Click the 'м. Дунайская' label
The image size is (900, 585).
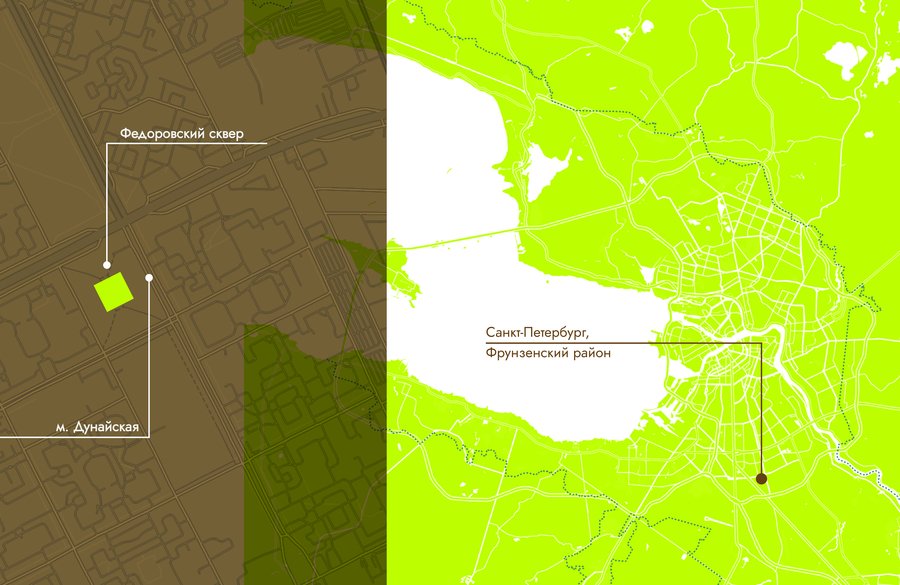click(x=98, y=427)
